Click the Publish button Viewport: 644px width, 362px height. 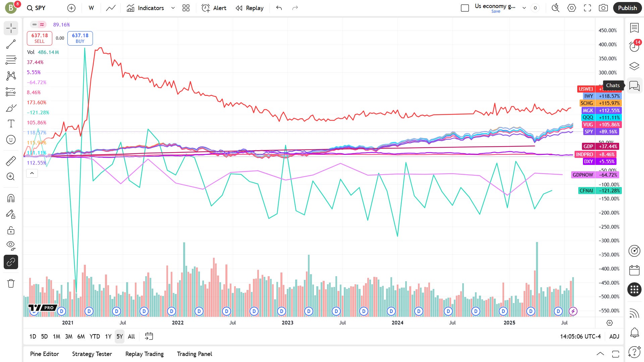[627, 8]
